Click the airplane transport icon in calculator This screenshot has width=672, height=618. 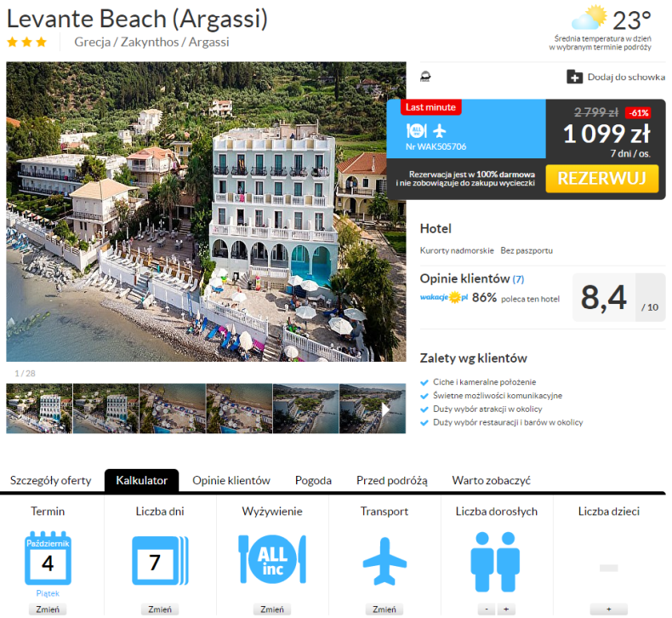point(384,561)
